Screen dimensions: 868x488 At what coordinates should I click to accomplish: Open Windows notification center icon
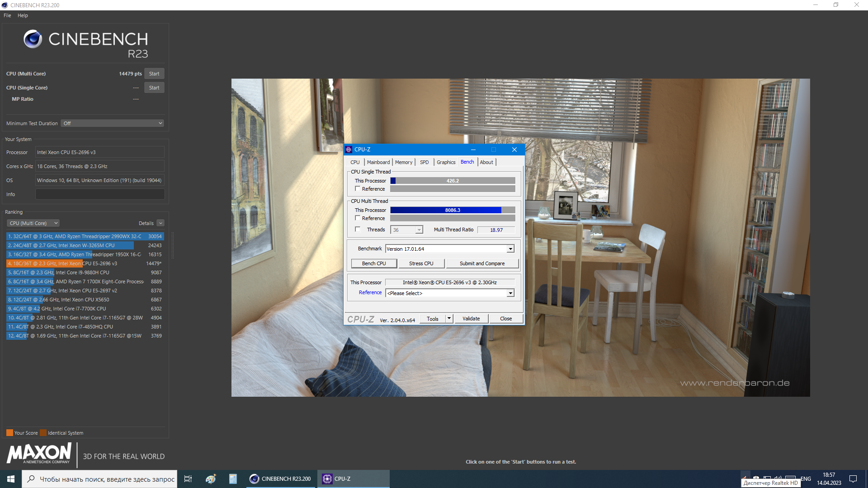pyautogui.click(x=853, y=479)
